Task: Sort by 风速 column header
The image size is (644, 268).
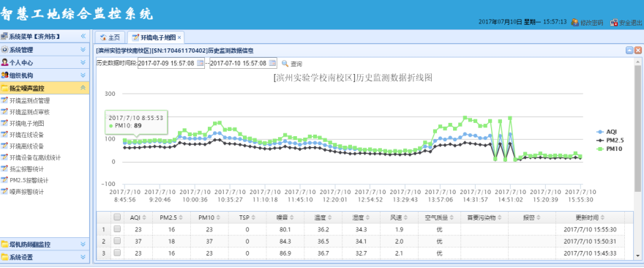Action: tap(400, 217)
